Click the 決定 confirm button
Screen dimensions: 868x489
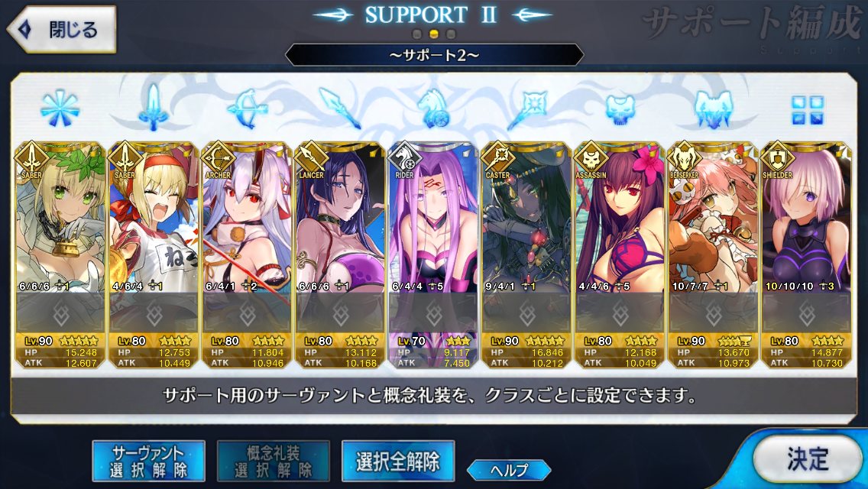coord(807,458)
